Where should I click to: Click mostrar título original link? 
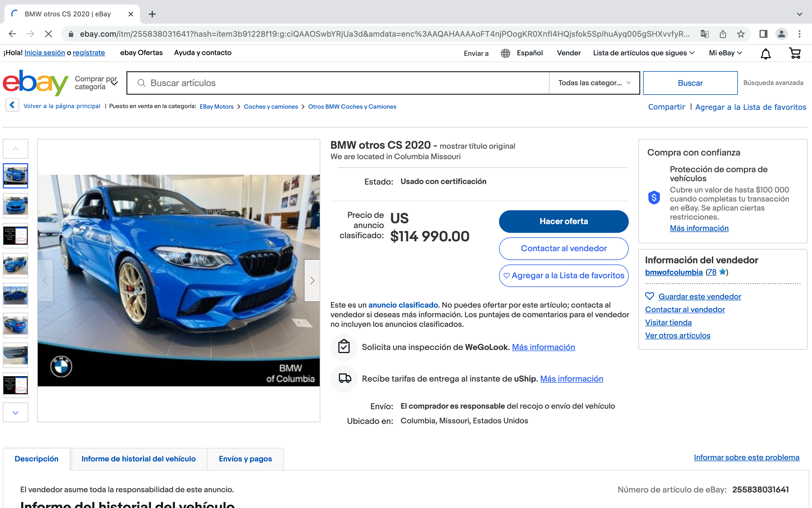point(477,146)
